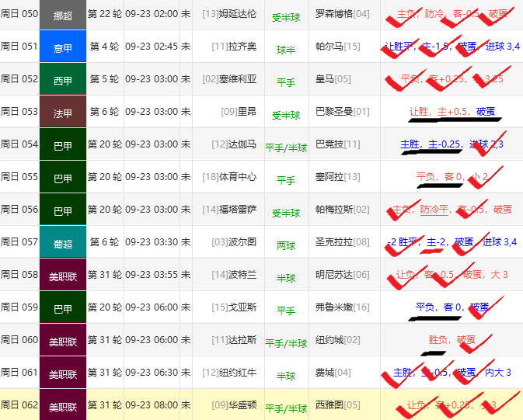523x420 pixels.
Task: Select the 意甲 league label
Action: coord(62,47)
